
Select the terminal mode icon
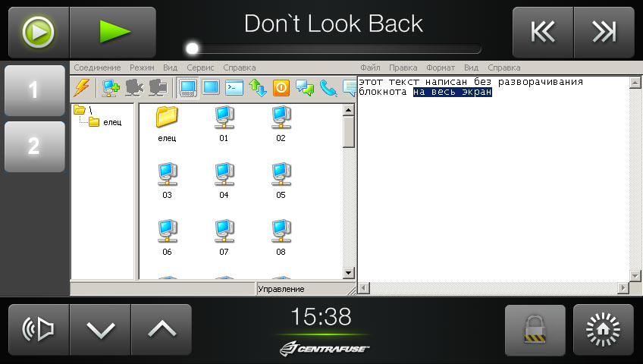click(x=235, y=88)
